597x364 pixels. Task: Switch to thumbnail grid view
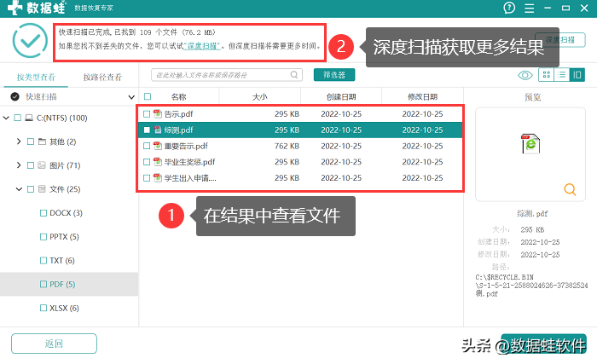(x=546, y=75)
